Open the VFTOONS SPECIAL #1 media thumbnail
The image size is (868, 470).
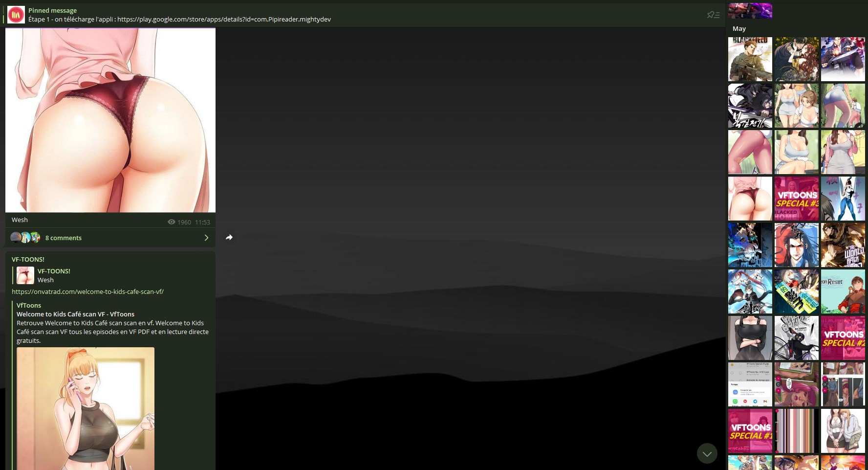coord(750,431)
